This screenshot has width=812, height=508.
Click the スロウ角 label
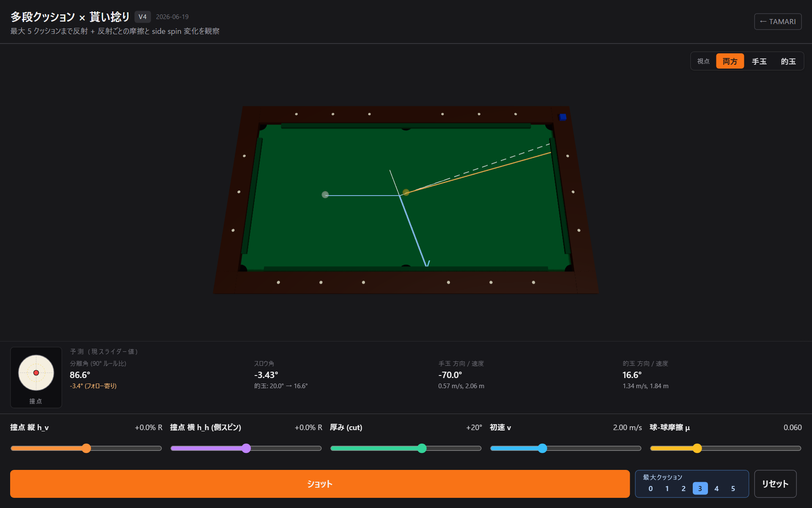(x=264, y=364)
